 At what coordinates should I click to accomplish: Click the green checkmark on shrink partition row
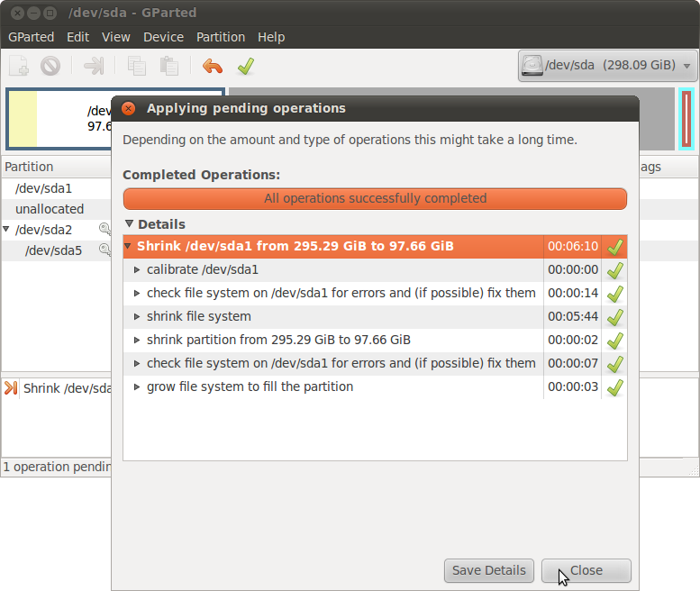pos(614,341)
